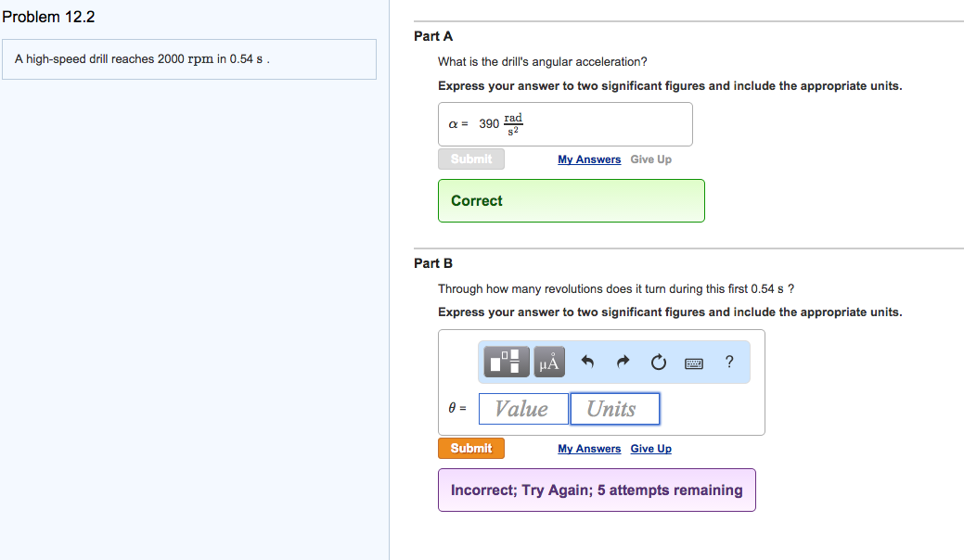Open the µÅ symbols palette
The height and width of the screenshot is (560, 964).
(x=549, y=362)
